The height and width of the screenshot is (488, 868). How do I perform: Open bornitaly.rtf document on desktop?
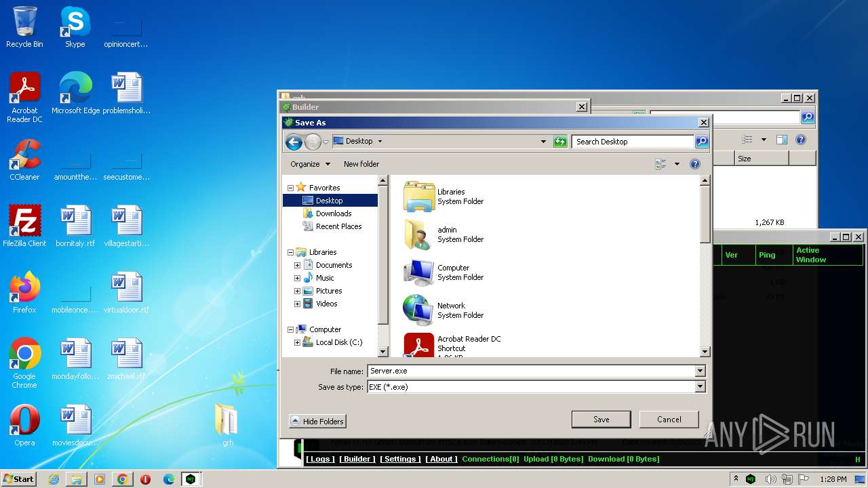[x=75, y=226]
